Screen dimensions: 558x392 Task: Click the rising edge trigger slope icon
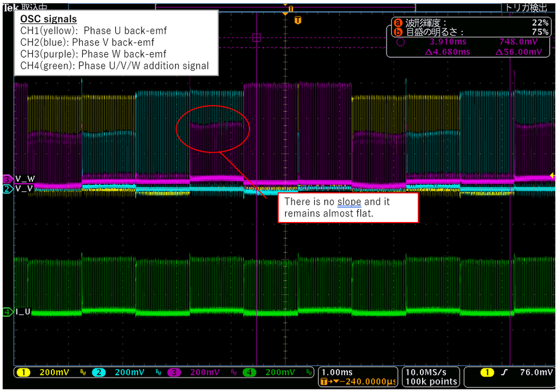pos(504,372)
